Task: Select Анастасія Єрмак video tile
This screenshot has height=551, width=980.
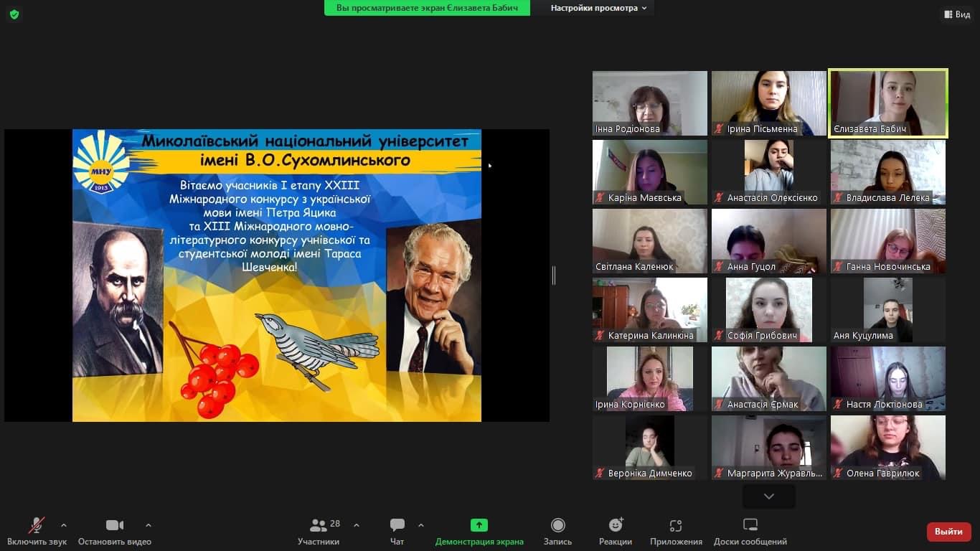Action: (x=769, y=379)
